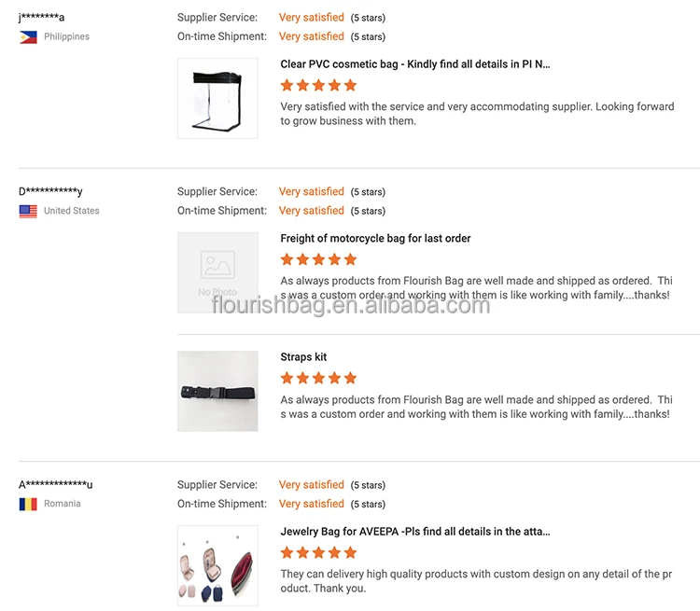Click Romania reviewer's Supplier Service Very satisfied

click(x=311, y=485)
